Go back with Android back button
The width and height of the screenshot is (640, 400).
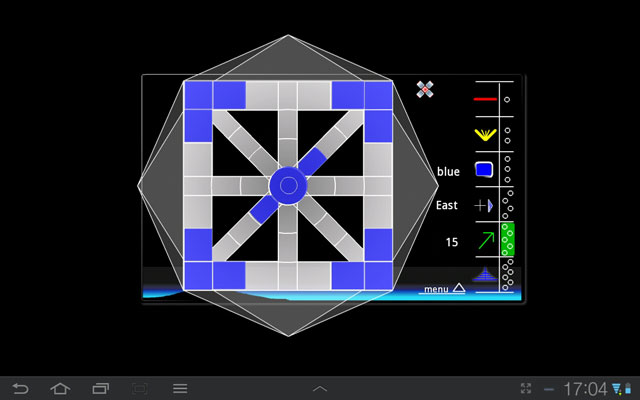pyautogui.click(x=20, y=389)
